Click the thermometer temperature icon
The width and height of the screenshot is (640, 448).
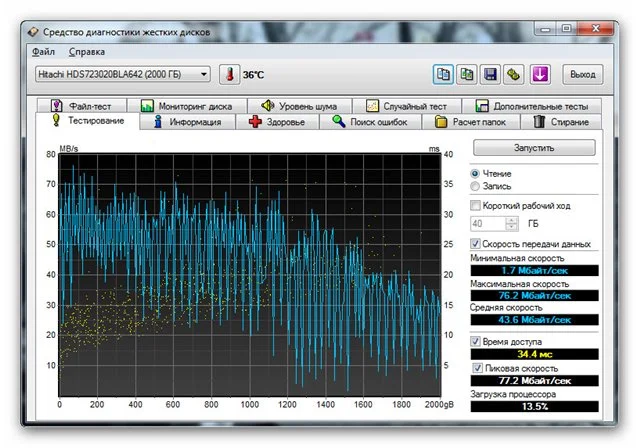pos(230,74)
